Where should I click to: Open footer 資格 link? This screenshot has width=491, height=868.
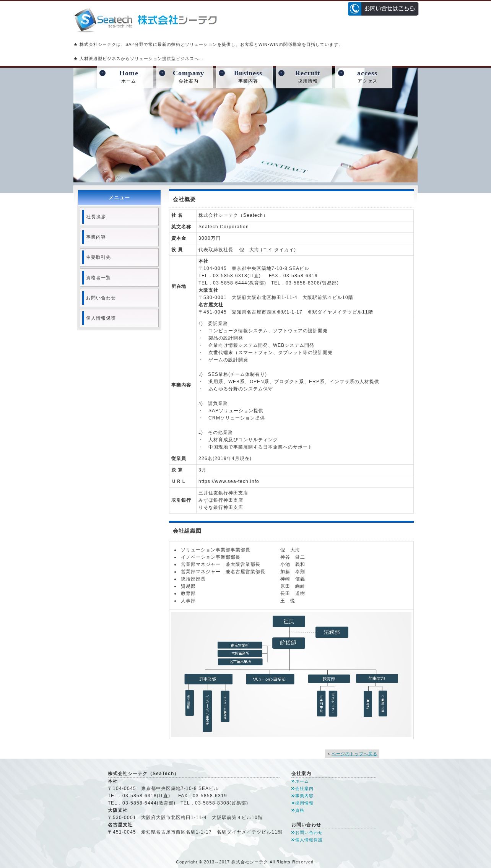pos(299,810)
